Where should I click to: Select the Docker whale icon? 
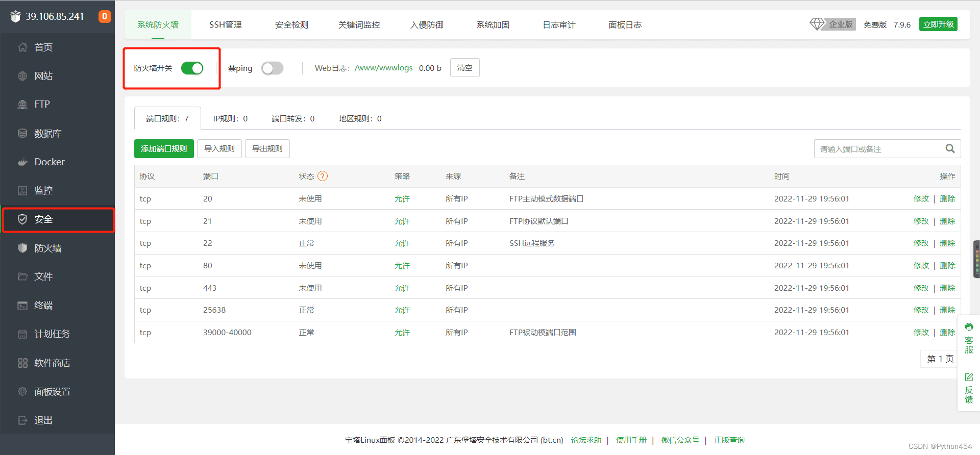tap(22, 162)
